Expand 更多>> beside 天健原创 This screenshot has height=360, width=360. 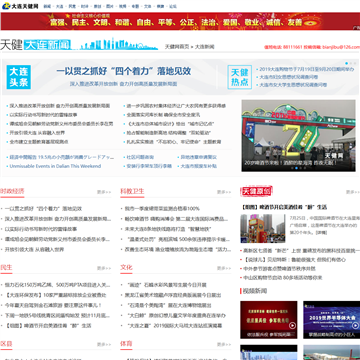(x=353, y=192)
